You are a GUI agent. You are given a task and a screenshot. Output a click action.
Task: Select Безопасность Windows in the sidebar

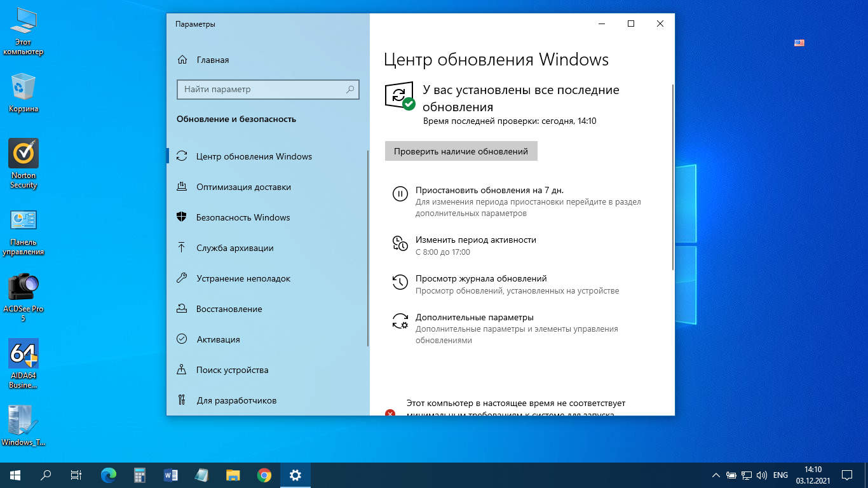coord(243,217)
